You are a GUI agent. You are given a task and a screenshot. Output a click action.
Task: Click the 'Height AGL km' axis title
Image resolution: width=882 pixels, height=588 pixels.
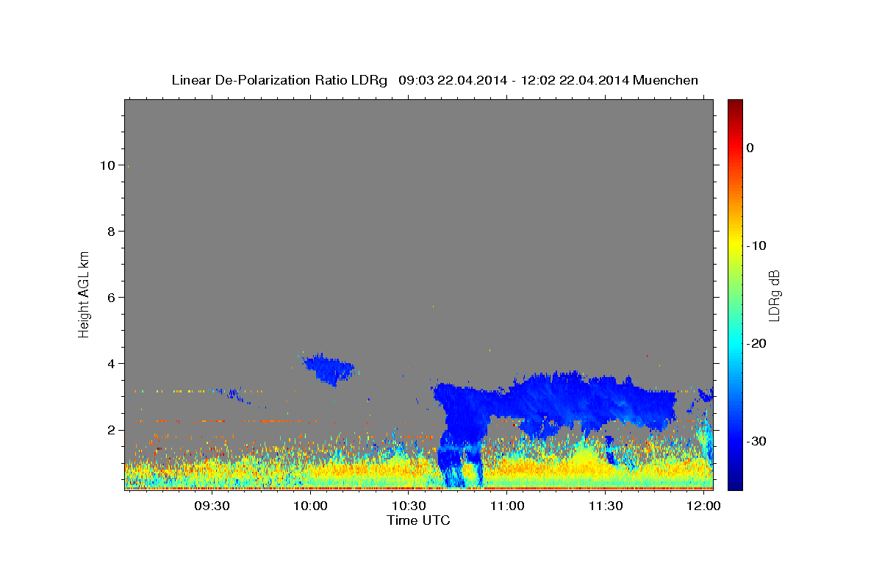tap(84, 293)
